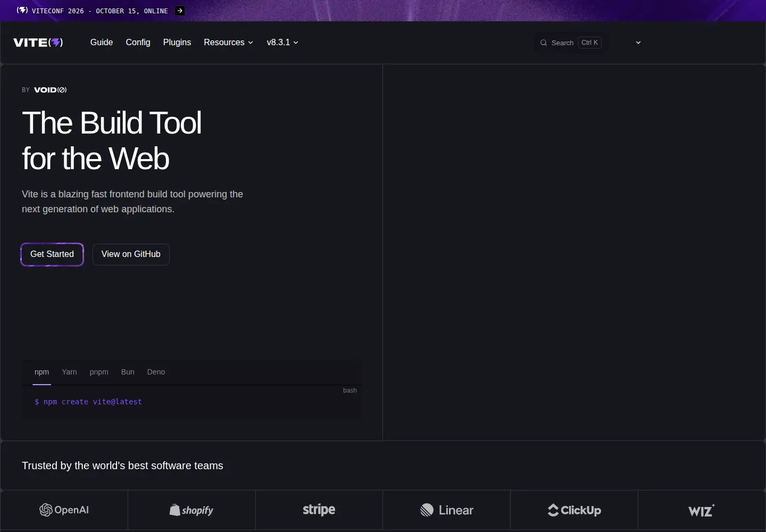Click the Linear logo
Viewport: 766px width, 532px height.
(447, 510)
